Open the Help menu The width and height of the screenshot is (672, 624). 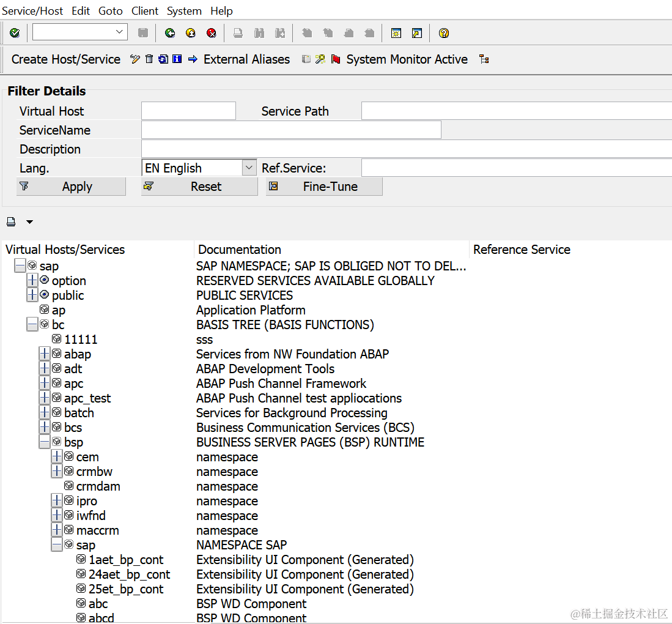click(x=221, y=11)
